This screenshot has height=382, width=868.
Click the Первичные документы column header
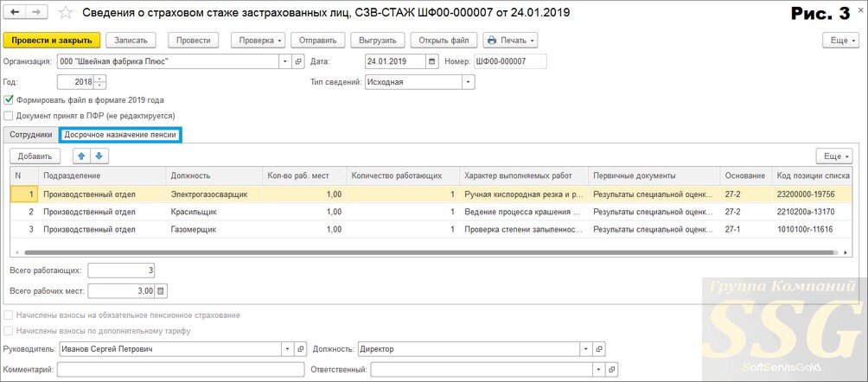point(654,176)
